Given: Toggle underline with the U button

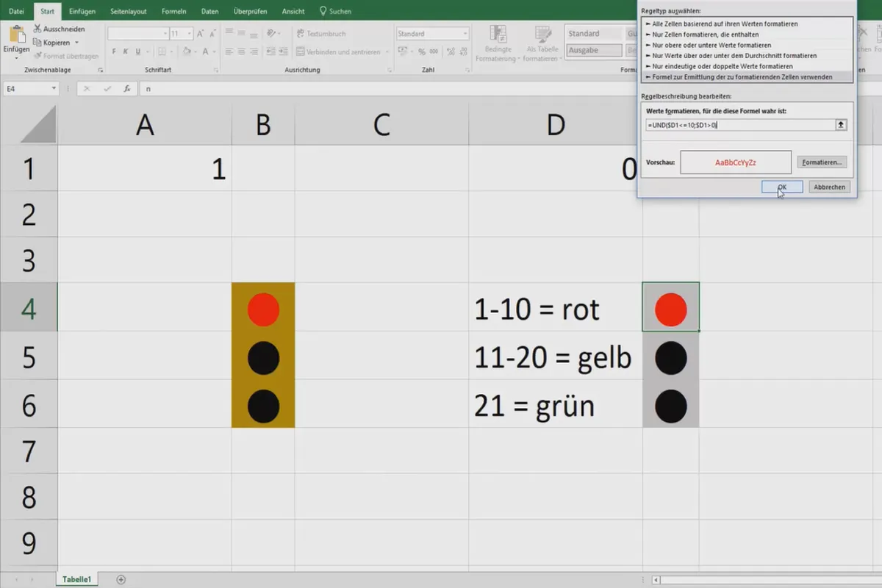Looking at the screenshot, I should tap(137, 52).
